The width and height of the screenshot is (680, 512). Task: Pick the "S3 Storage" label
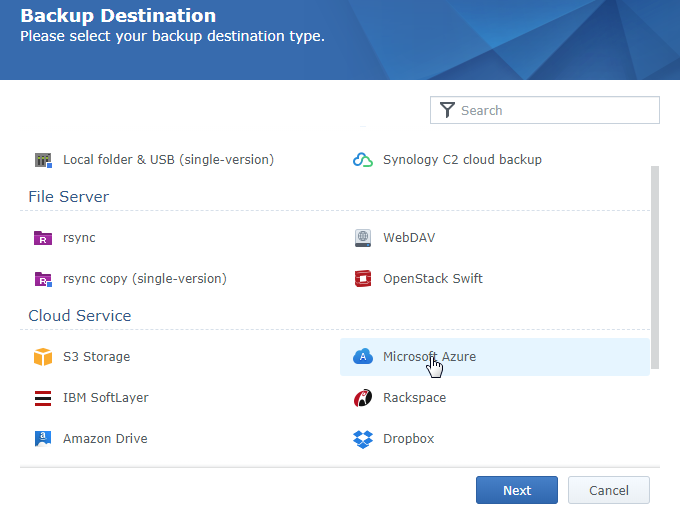96,357
